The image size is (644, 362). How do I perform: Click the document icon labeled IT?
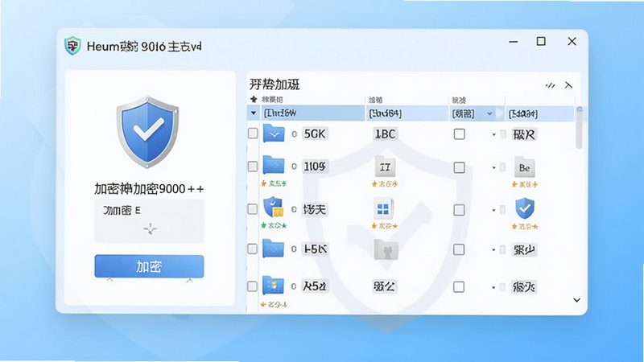[x=385, y=167]
